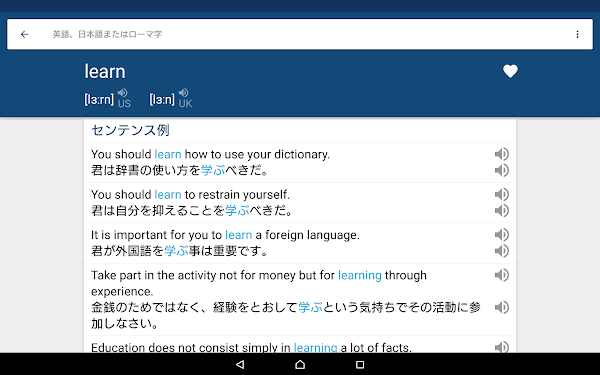Play audio for 'learn a foreign language' sentence
This screenshot has height=375, width=600.
click(x=501, y=235)
